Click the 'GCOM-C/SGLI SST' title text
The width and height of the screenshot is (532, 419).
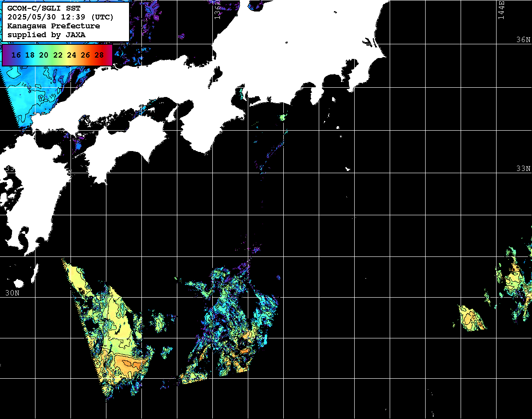[44, 9]
